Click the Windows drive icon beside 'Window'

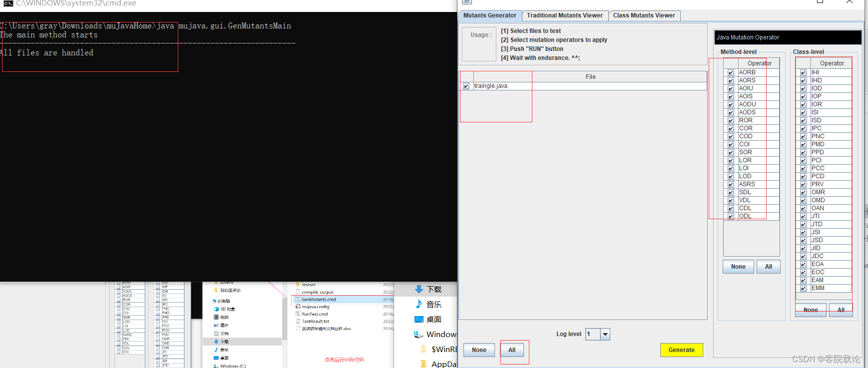point(419,334)
